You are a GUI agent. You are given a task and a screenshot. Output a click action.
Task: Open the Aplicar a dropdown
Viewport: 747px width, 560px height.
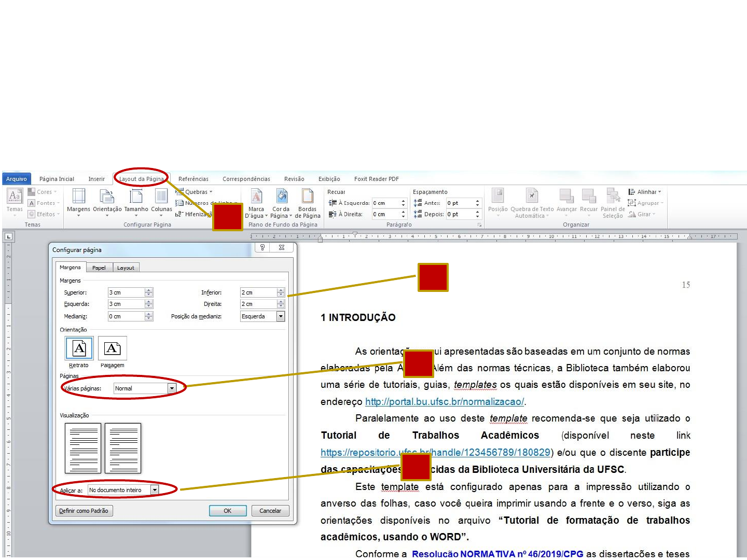(x=155, y=490)
